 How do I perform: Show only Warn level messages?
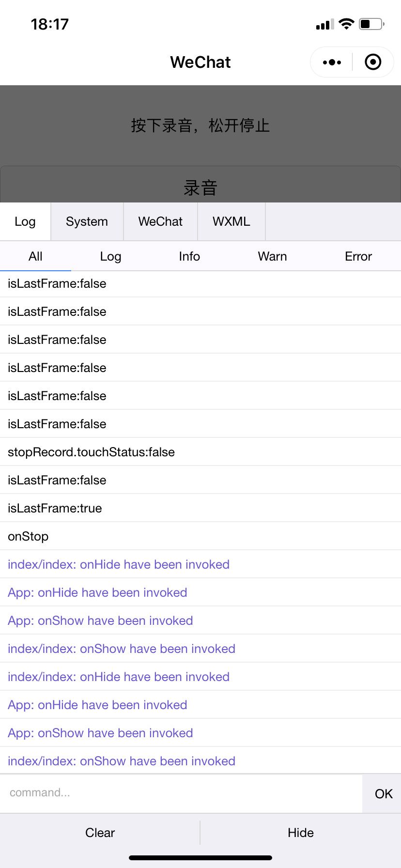pyautogui.click(x=272, y=256)
